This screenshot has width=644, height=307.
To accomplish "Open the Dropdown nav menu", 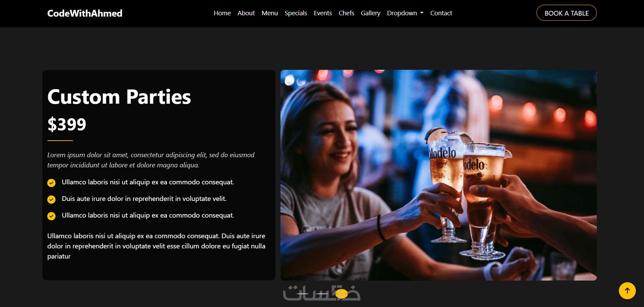I will pyautogui.click(x=405, y=13).
